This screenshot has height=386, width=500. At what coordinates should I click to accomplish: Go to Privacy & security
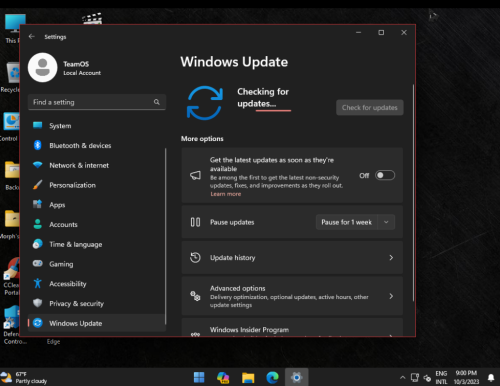click(97, 303)
